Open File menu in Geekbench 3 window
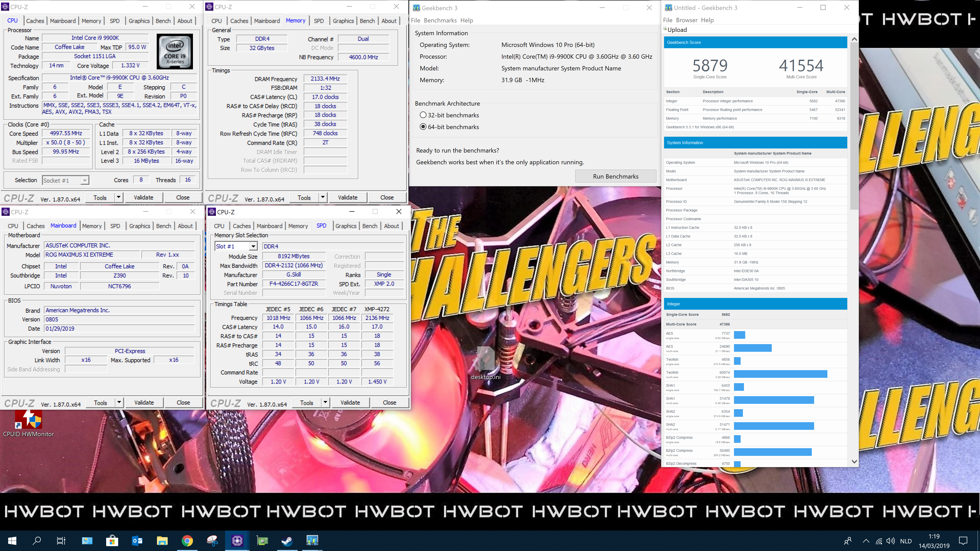 tap(415, 20)
